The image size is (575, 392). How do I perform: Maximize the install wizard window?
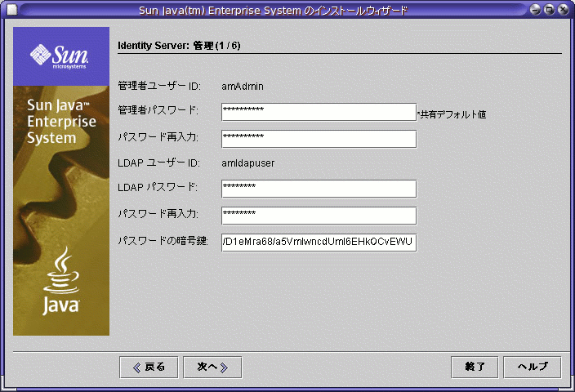point(549,10)
